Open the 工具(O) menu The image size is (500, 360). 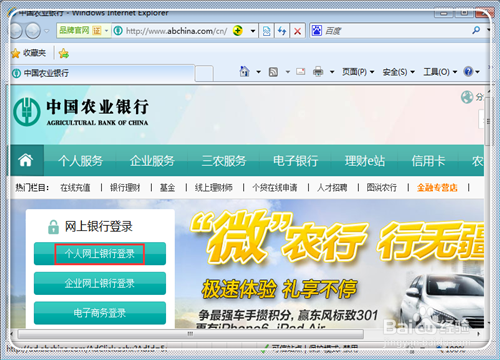coord(440,72)
